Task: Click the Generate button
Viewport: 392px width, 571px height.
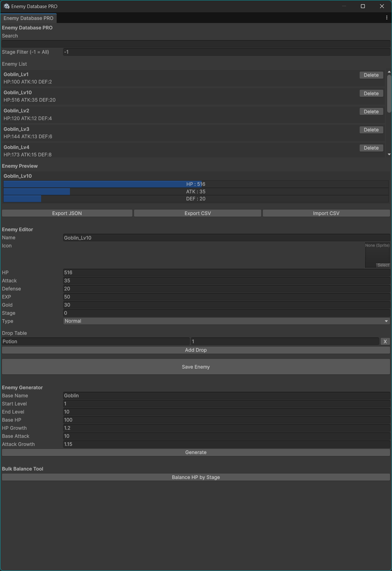Action: [196, 452]
